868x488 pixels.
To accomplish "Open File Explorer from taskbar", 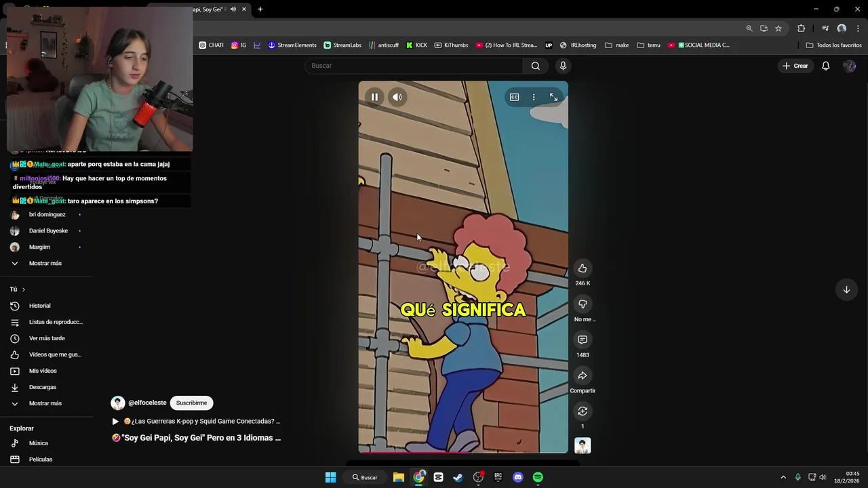I will point(399,477).
